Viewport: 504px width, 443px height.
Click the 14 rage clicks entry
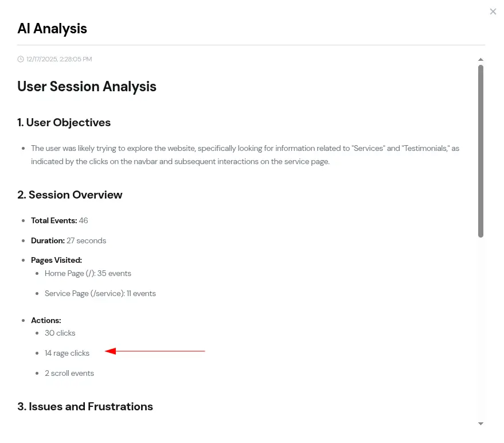[x=67, y=353]
